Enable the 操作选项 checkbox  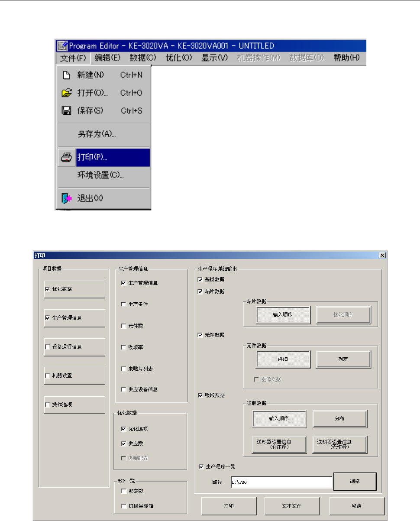point(47,405)
